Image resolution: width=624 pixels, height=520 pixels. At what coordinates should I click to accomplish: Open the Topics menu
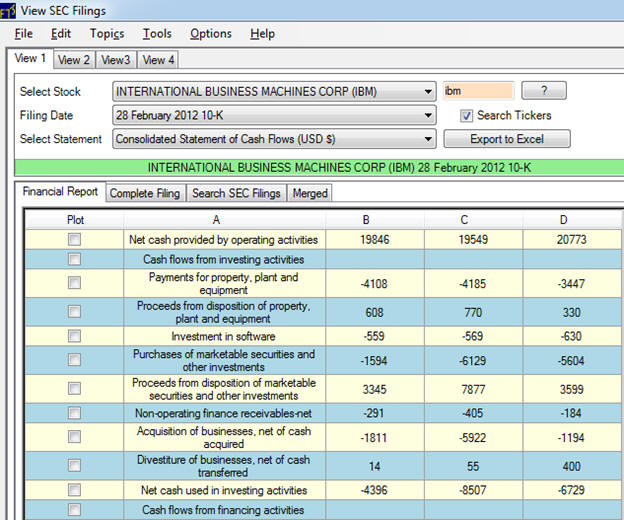[107, 34]
